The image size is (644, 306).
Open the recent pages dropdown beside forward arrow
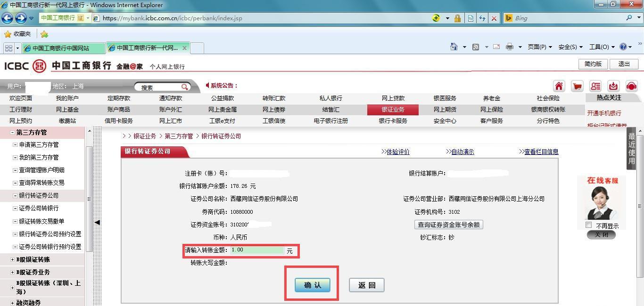[32, 18]
